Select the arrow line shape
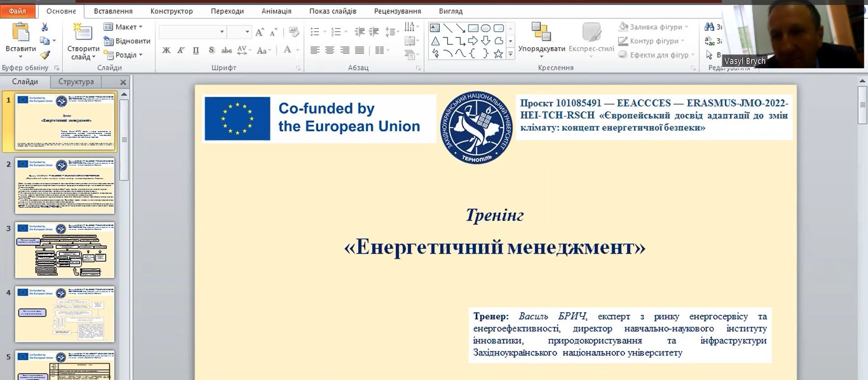Image resolution: width=868 pixels, height=380 pixels. [x=460, y=28]
